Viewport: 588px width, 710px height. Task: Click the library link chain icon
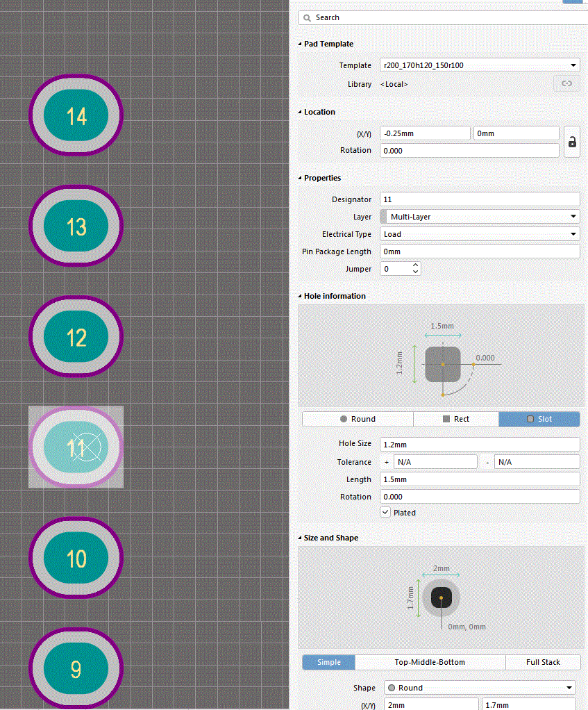pyautogui.click(x=566, y=83)
